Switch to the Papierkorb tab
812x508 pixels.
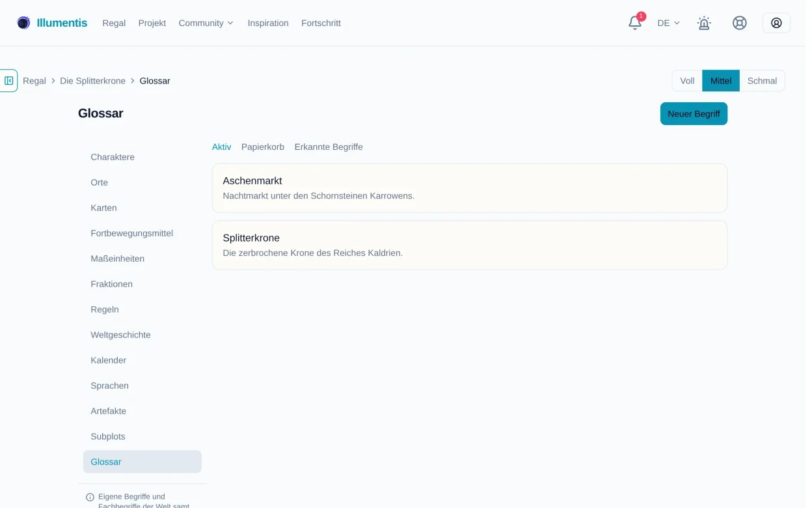point(263,147)
